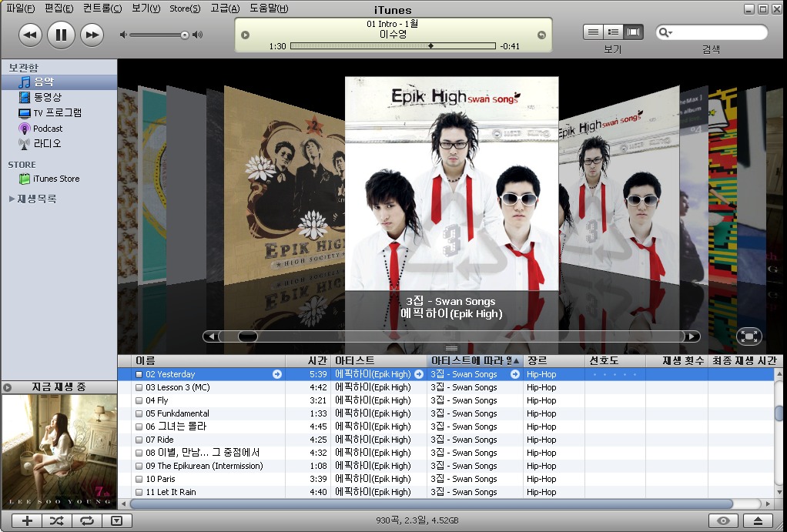Toggle checkbox for 04 Fly
This screenshot has height=532, width=787.
tap(139, 400)
